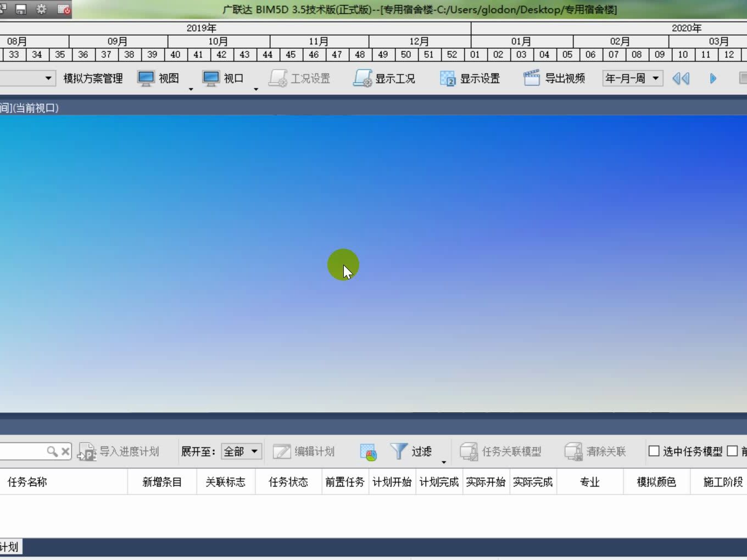The image size is (747, 560).
Task: Open 模拟方案管理 scheme management
Action: pos(93,79)
